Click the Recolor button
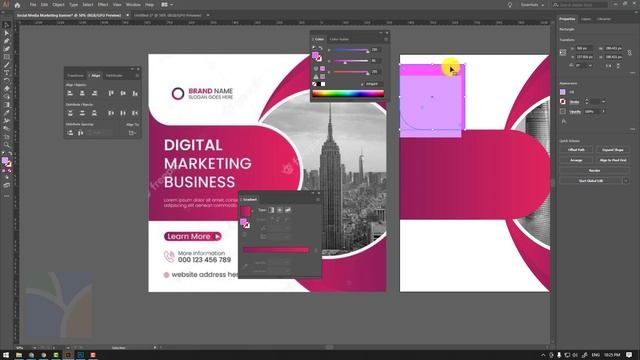The image size is (640, 360). tap(594, 170)
